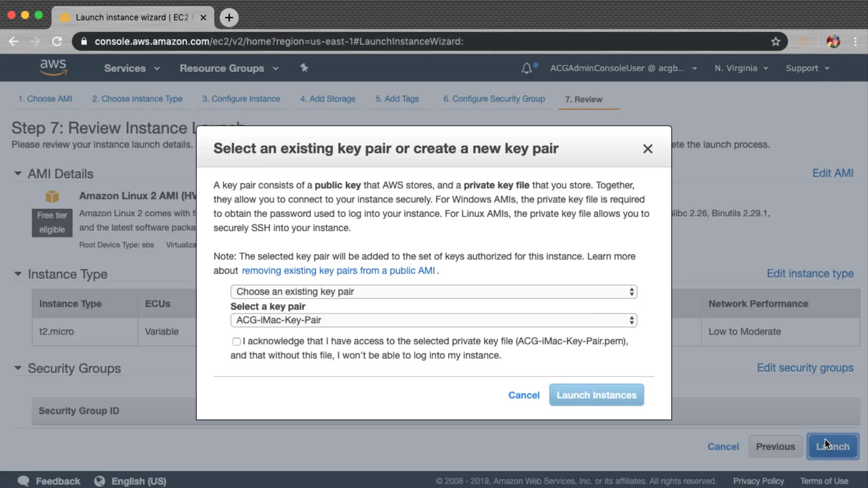Close the key pair dialog X
The width and height of the screenshot is (868, 488).
pyautogui.click(x=647, y=149)
